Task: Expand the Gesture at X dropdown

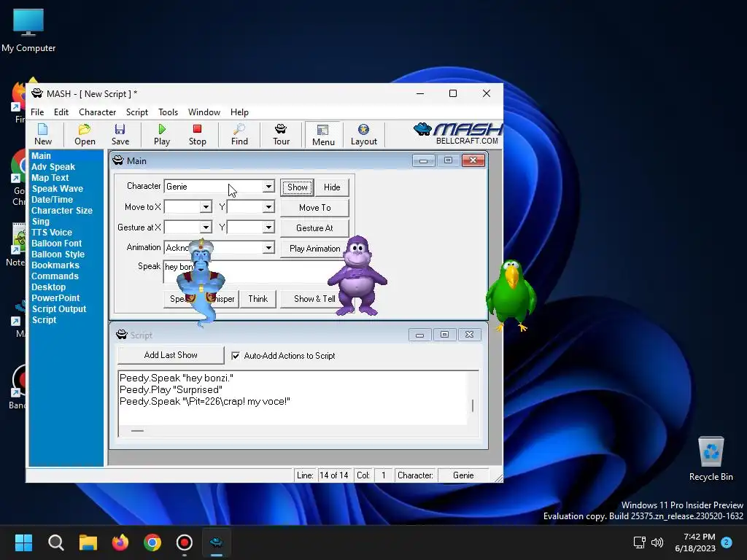Action: point(206,227)
